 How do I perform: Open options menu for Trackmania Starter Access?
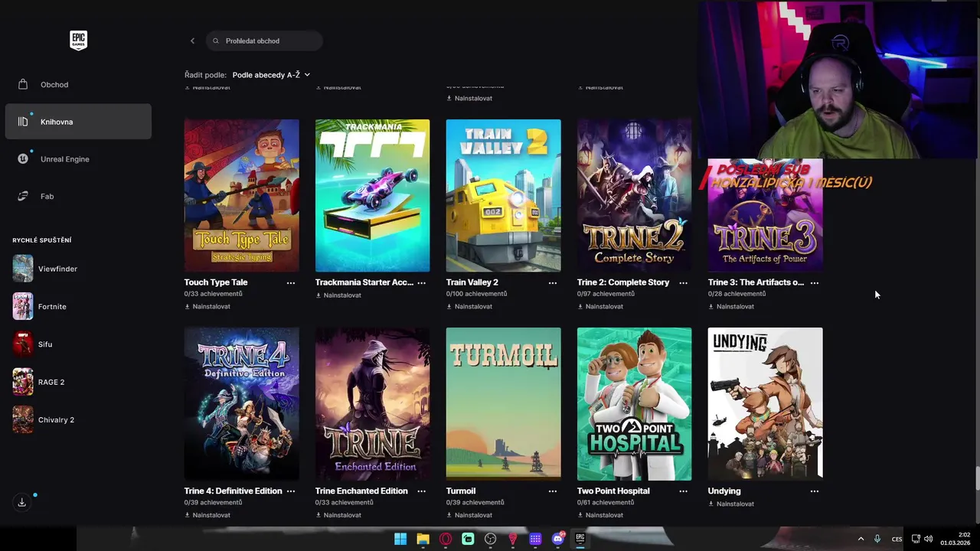(422, 282)
